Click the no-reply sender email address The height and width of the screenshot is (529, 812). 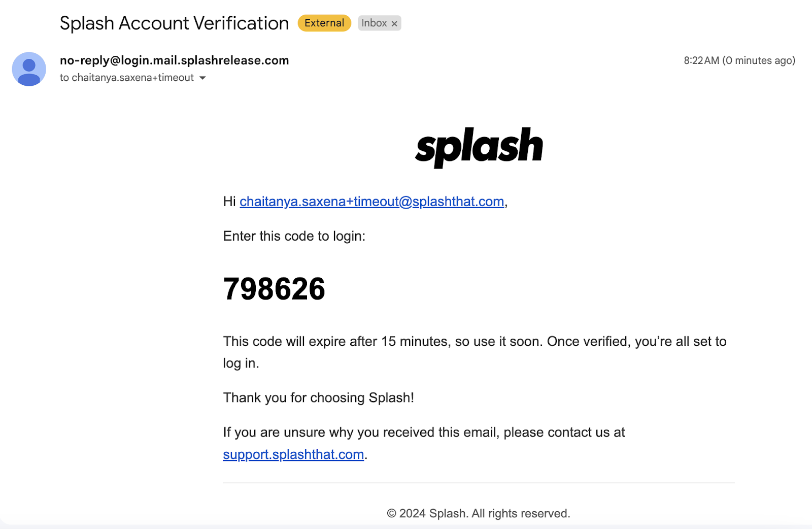(174, 60)
